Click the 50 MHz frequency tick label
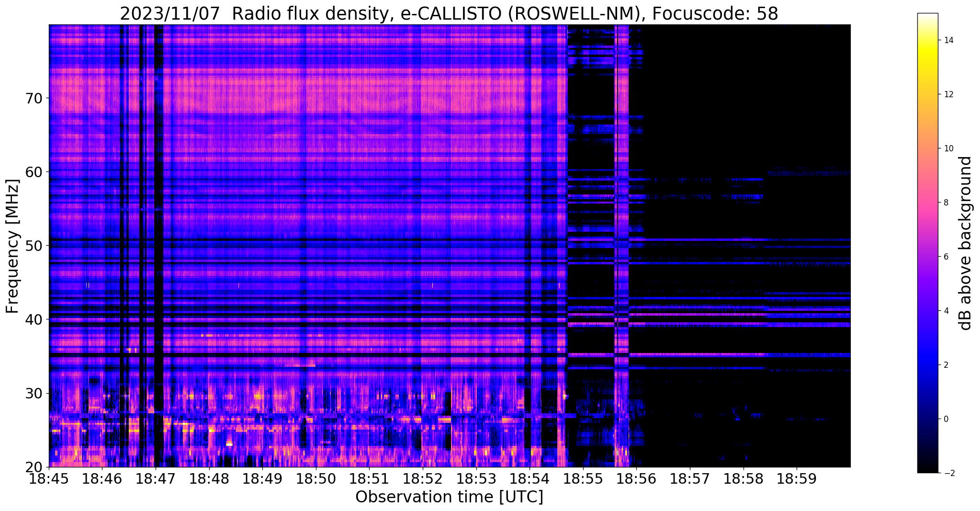Image resolution: width=980 pixels, height=511 pixels. click(x=33, y=246)
